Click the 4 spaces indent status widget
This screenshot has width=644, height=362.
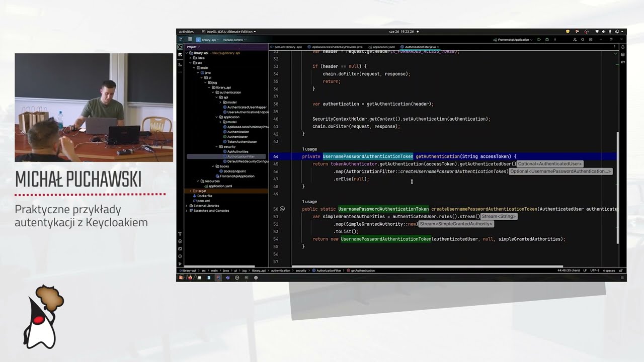coord(609,270)
